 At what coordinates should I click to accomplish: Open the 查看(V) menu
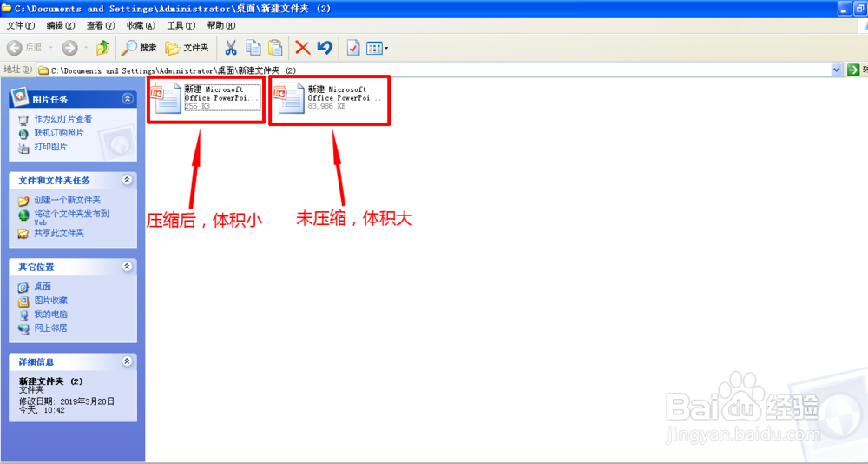coord(100,25)
